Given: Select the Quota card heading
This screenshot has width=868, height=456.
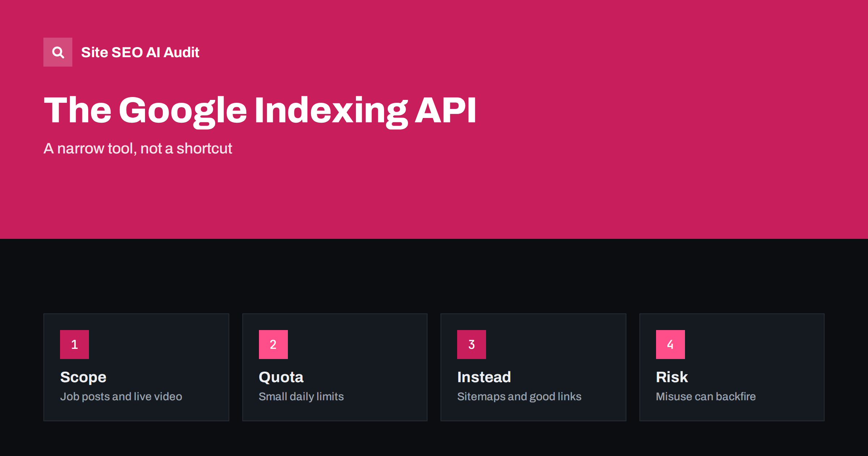Looking at the screenshot, I should click(281, 377).
